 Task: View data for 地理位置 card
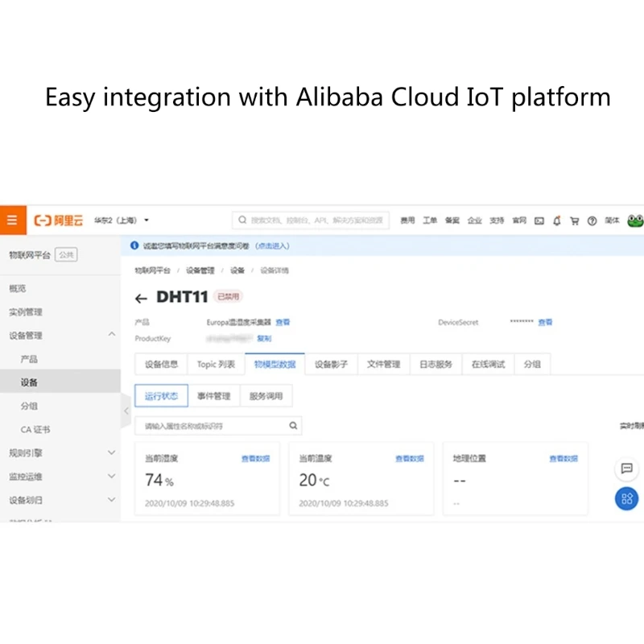tap(563, 458)
